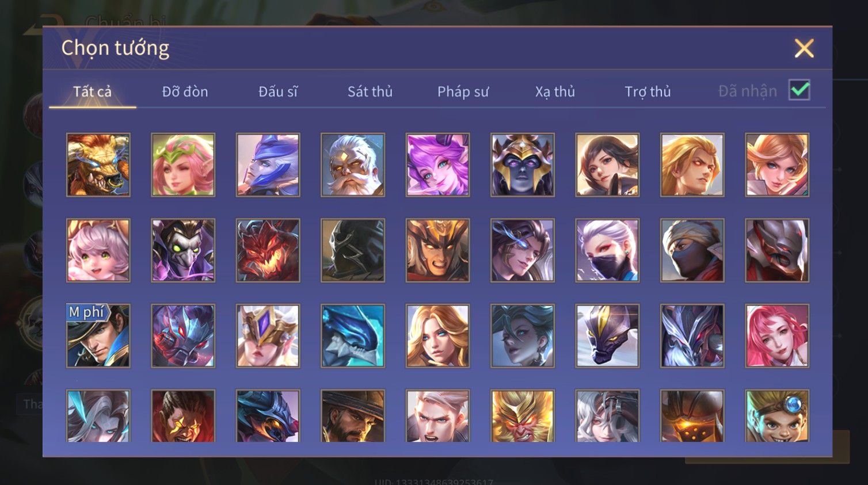Open the Đấu sĩ tab
Screen dimensions: 868x485
pos(278,91)
